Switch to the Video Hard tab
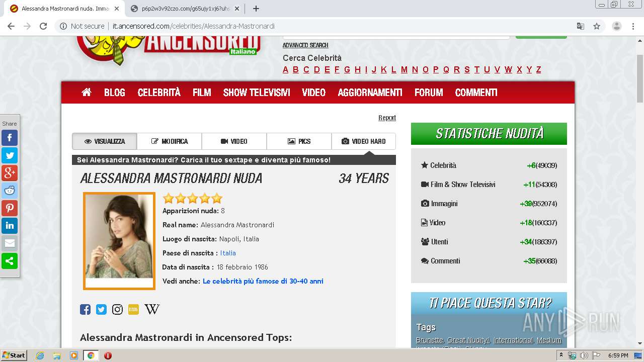Screen dimensions: 644x362 [x=364, y=141]
